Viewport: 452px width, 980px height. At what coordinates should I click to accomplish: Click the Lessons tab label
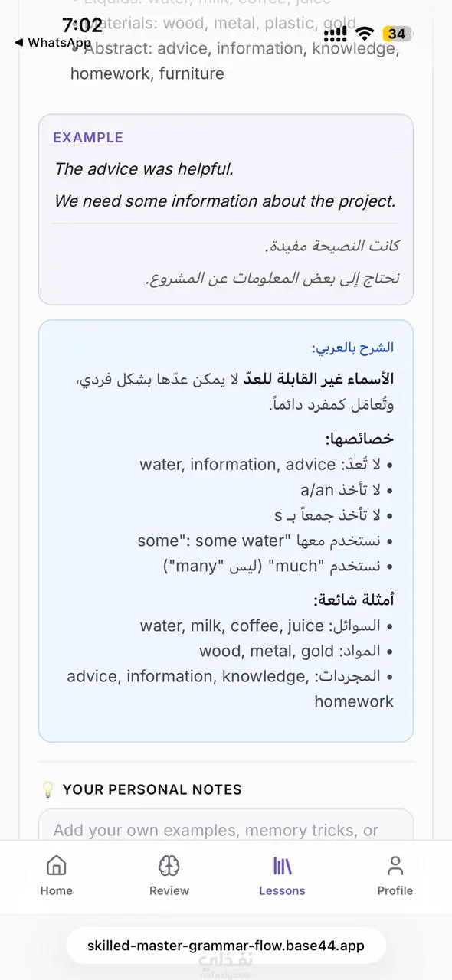coord(282,890)
